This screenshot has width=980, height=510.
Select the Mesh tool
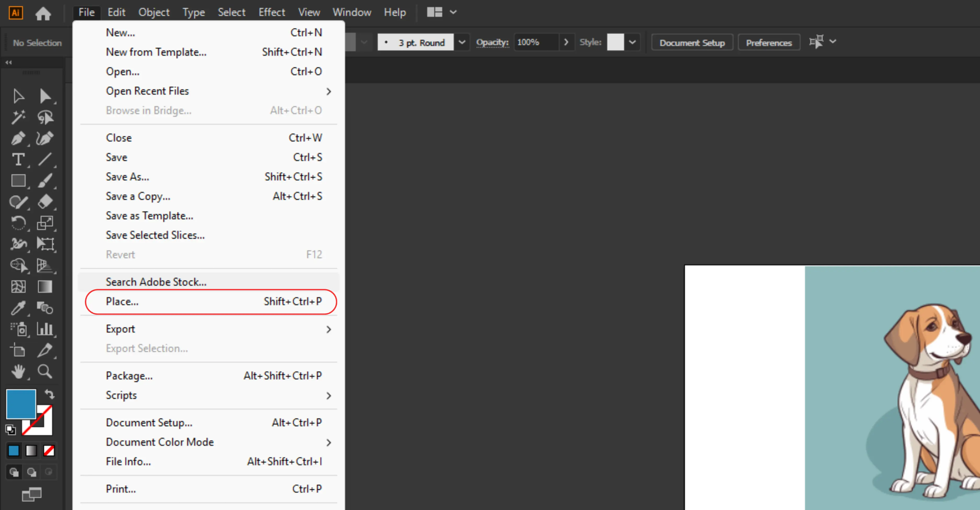18,287
